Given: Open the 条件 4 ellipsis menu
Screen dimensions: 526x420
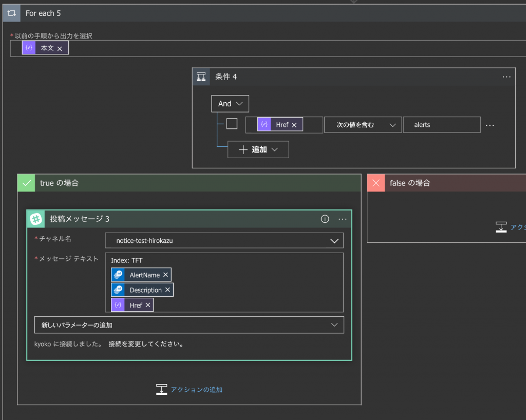Looking at the screenshot, I should click(x=506, y=77).
